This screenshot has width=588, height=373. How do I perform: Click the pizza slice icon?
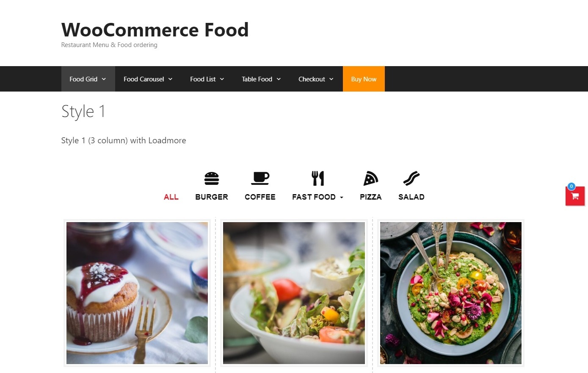pyautogui.click(x=370, y=178)
